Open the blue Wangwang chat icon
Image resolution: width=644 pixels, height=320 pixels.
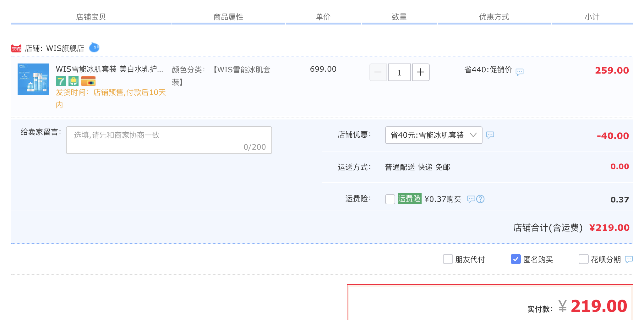point(94,47)
